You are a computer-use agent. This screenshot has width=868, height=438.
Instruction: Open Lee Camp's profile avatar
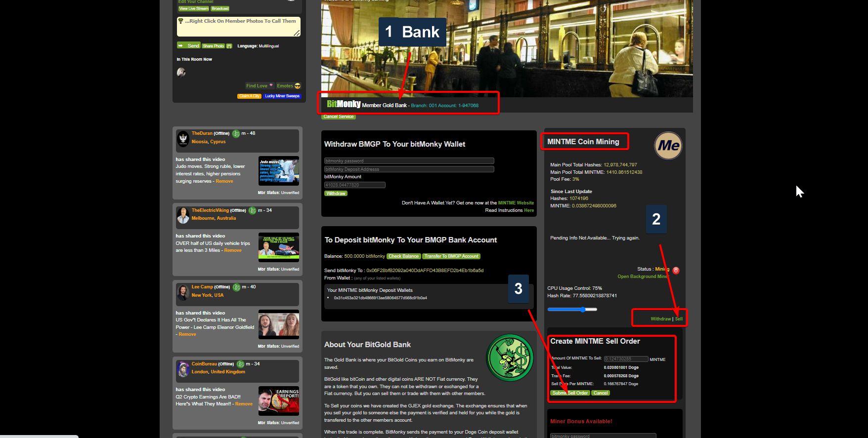pyautogui.click(x=183, y=292)
